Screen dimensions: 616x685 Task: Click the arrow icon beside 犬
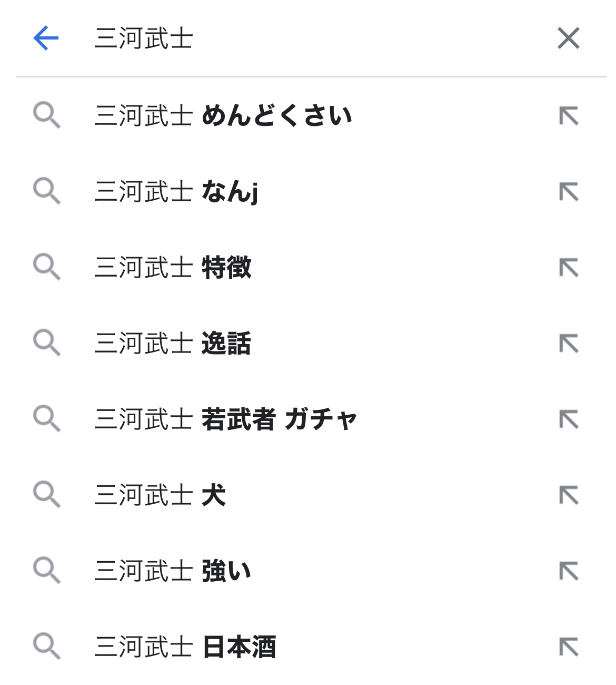[x=569, y=495]
